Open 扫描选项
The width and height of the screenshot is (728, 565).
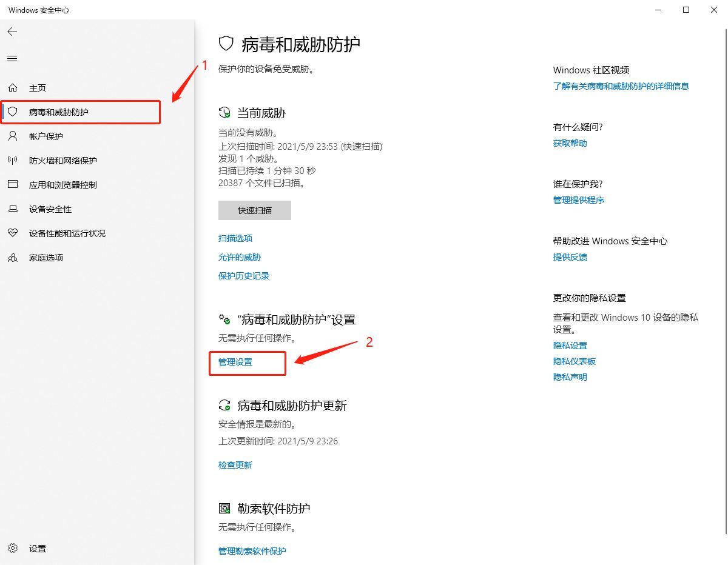click(x=235, y=238)
